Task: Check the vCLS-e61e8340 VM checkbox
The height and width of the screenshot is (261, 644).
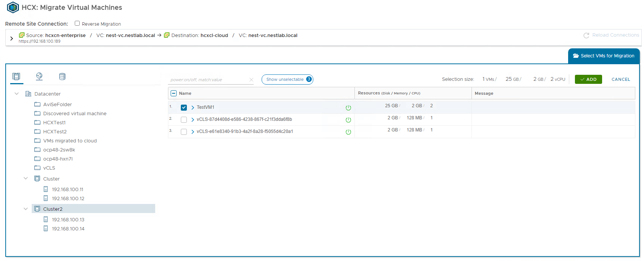Action: click(184, 132)
